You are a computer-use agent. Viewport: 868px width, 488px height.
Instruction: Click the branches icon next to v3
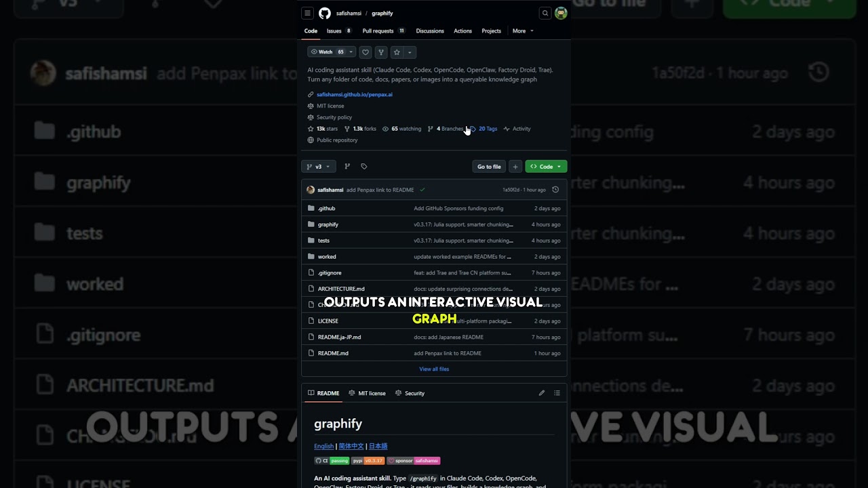[x=347, y=167]
